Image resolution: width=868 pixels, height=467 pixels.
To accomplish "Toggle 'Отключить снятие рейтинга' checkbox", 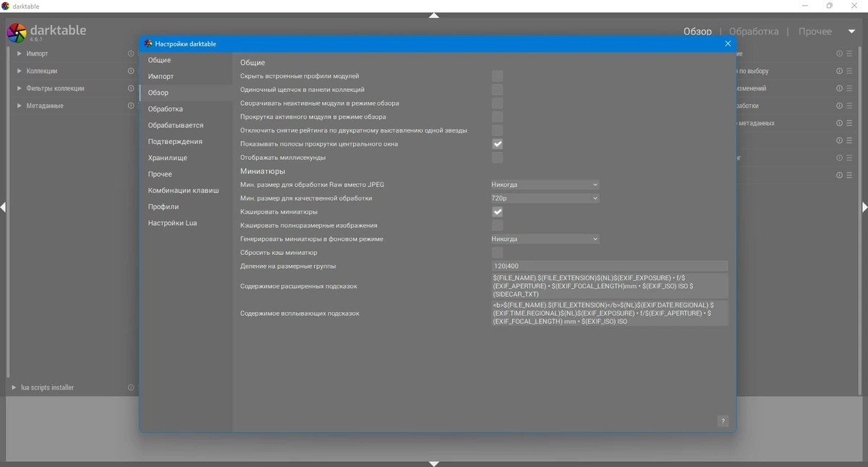I will [x=497, y=130].
